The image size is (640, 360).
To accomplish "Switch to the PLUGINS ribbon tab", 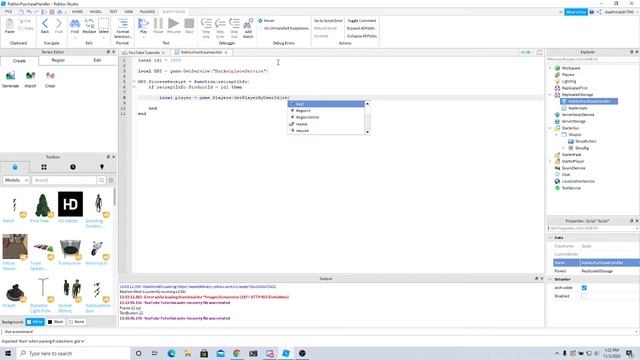I will click(147, 11).
